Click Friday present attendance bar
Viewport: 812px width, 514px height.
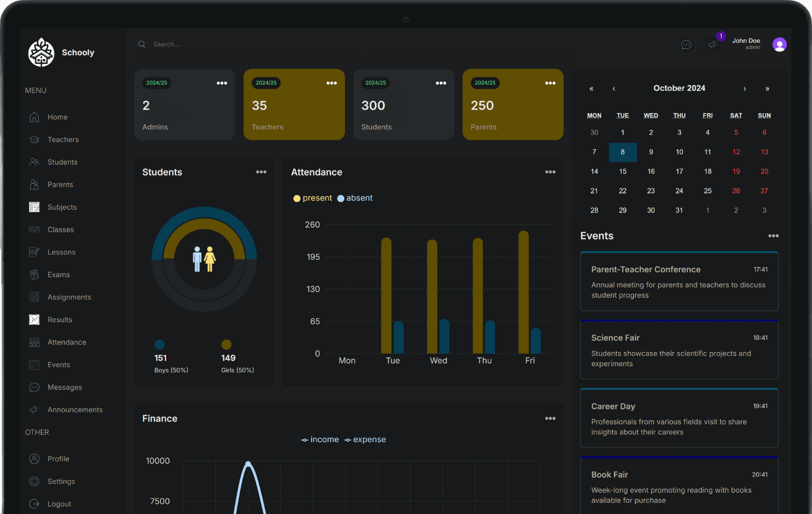point(523,292)
